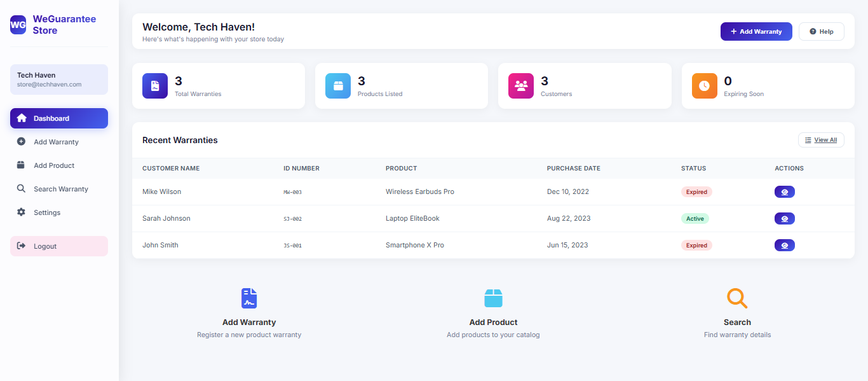Screen dimensions: 868x381
Task: Click the Settings gear icon
Action: pyautogui.click(x=21, y=212)
